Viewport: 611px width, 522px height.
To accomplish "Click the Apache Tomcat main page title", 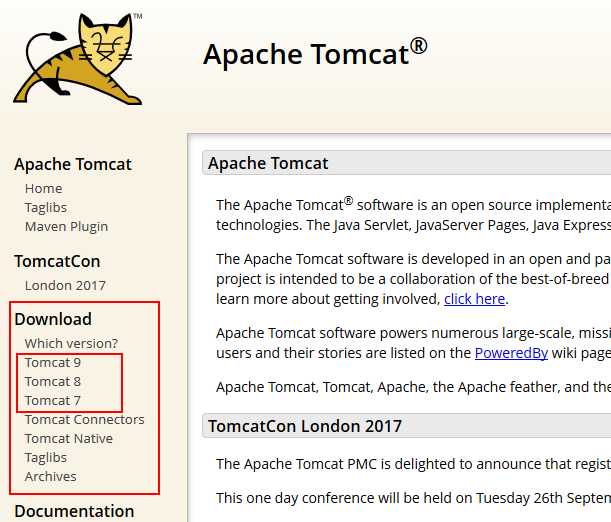I will [x=315, y=54].
